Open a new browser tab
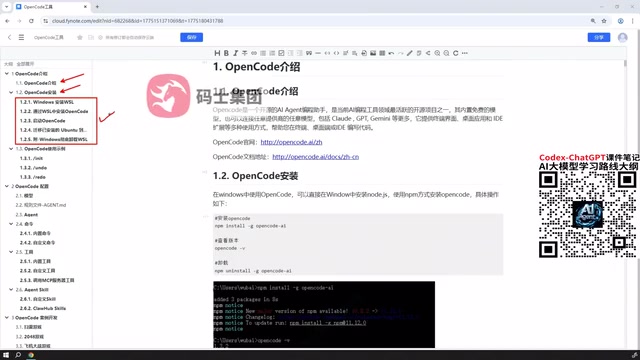Viewport: 640px width, 360px height. [97, 7]
